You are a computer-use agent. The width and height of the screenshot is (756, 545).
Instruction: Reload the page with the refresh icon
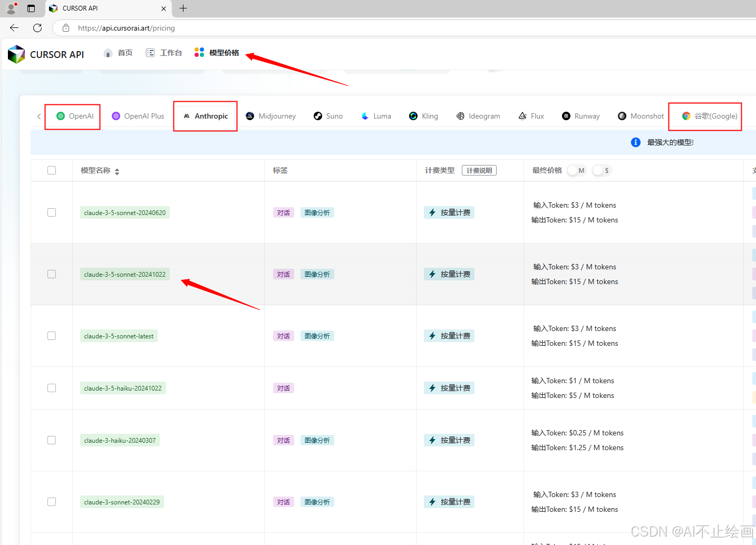pos(37,28)
